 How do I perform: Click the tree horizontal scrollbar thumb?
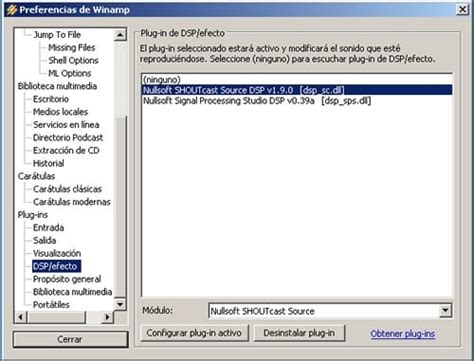pyautogui.click(x=56, y=317)
